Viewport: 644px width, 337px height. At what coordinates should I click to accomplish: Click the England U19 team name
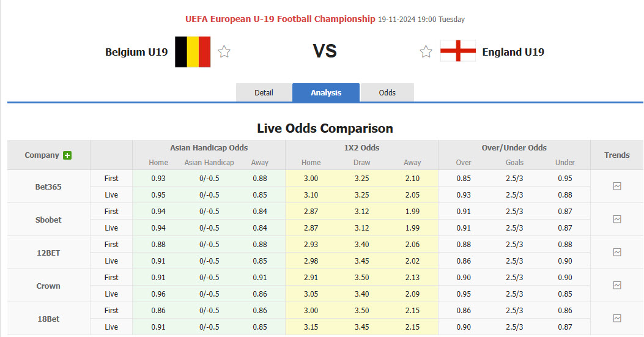[513, 52]
